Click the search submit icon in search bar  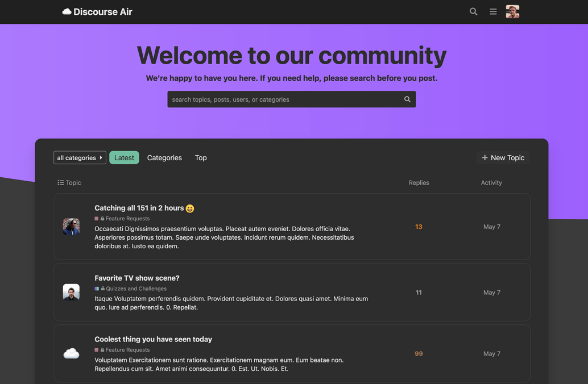(x=407, y=99)
